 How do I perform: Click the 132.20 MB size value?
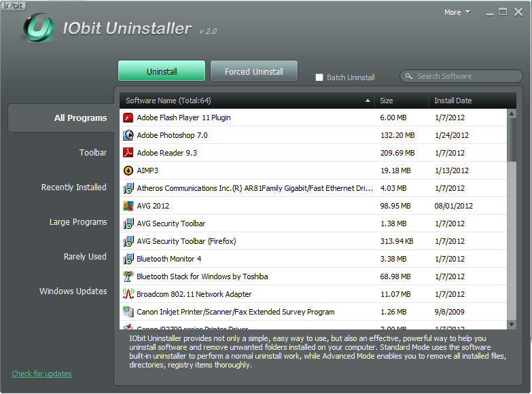click(x=397, y=135)
